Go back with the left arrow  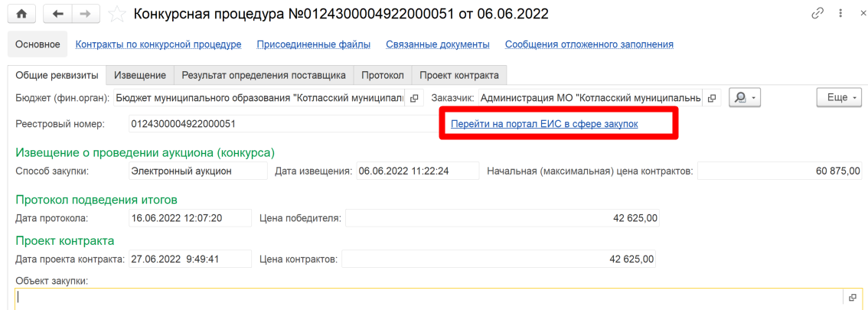(59, 14)
